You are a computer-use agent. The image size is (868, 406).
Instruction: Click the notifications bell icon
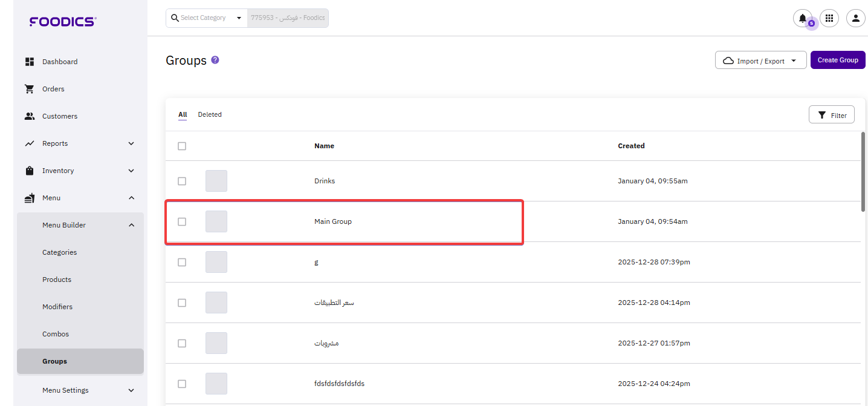tap(802, 18)
